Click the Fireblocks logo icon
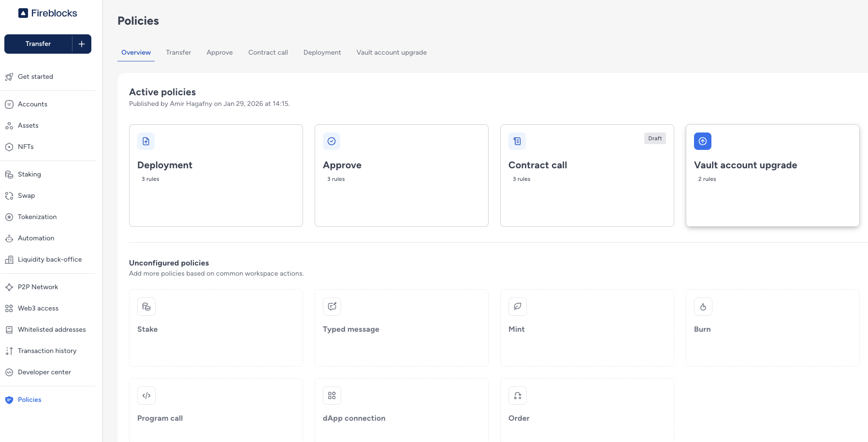This screenshot has width=868, height=442. (x=23, y=13)
